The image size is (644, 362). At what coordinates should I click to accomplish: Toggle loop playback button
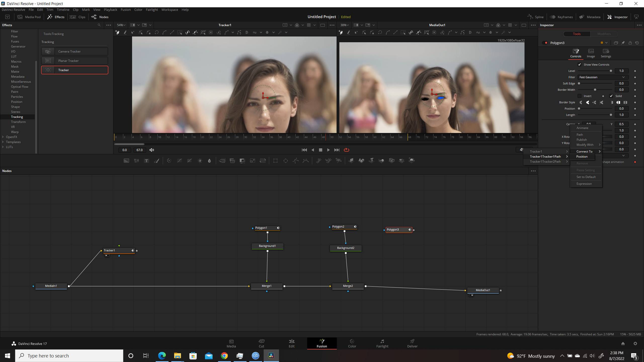346,150
